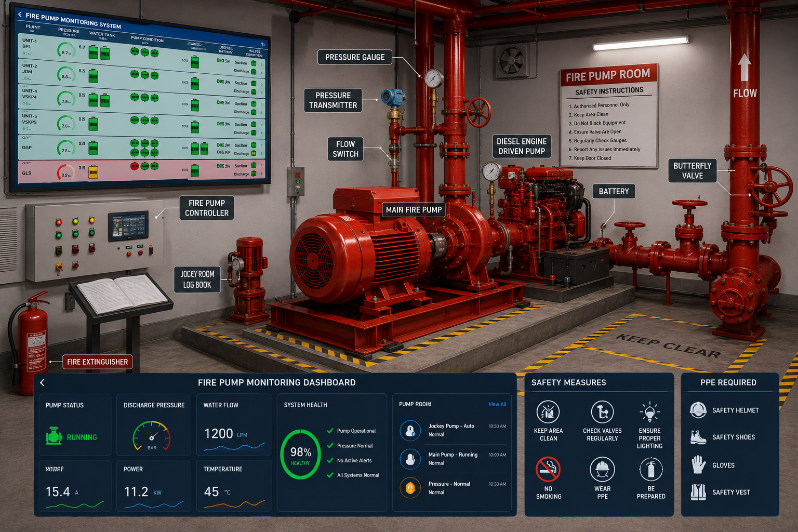The height and width of the screenshot is (532, 798).
Task: Click the Wear PPE helmet icon
Action: coord(603,469)
